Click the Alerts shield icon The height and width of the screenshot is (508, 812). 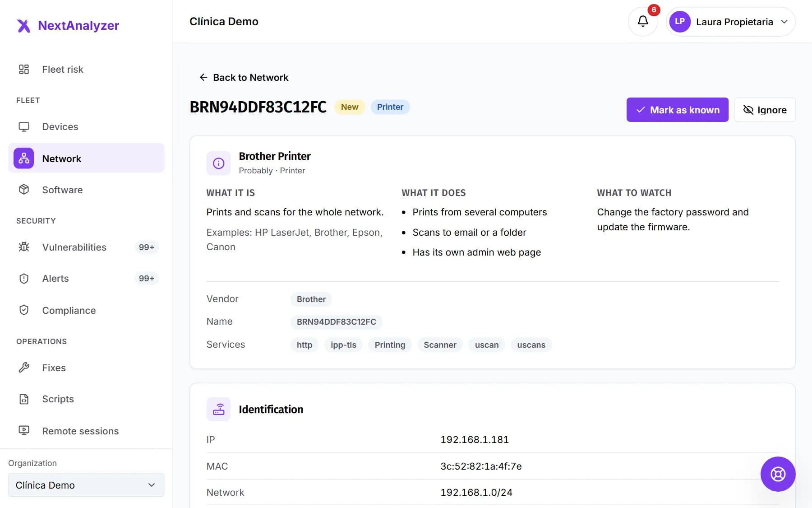(24, 279)
